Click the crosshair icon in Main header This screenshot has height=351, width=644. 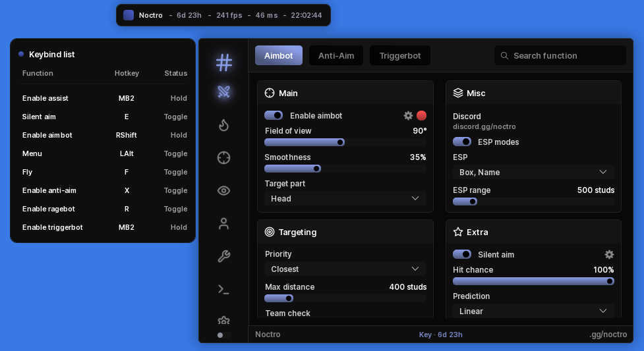pyautogui.click(x=270, y=94)
